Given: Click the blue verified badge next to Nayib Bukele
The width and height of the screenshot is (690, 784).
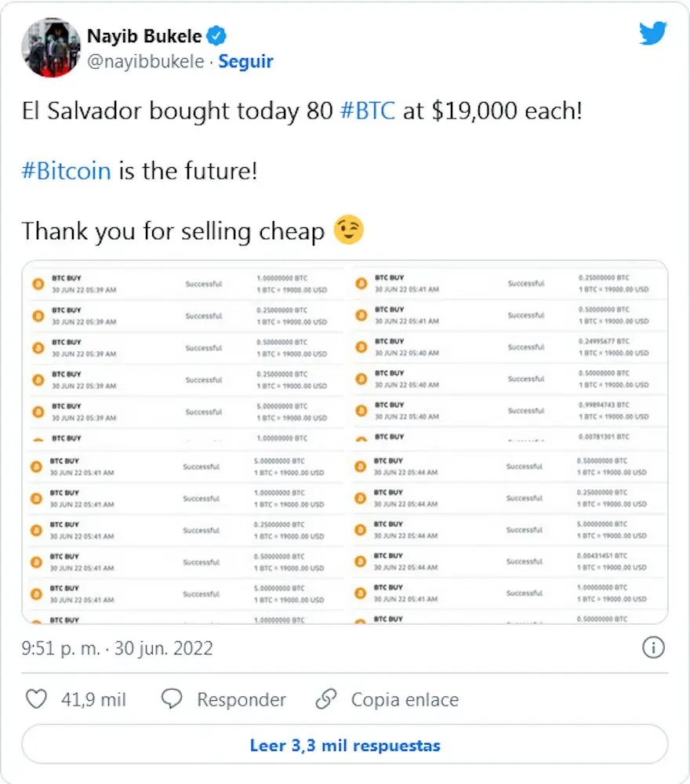Looking at the screenshot, I should 215,35.
